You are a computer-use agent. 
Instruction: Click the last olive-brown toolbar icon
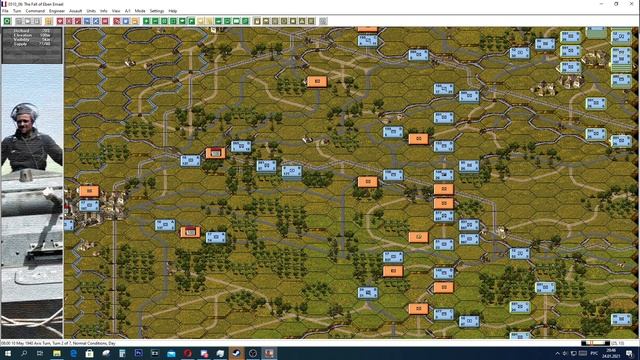coord(311,21)
